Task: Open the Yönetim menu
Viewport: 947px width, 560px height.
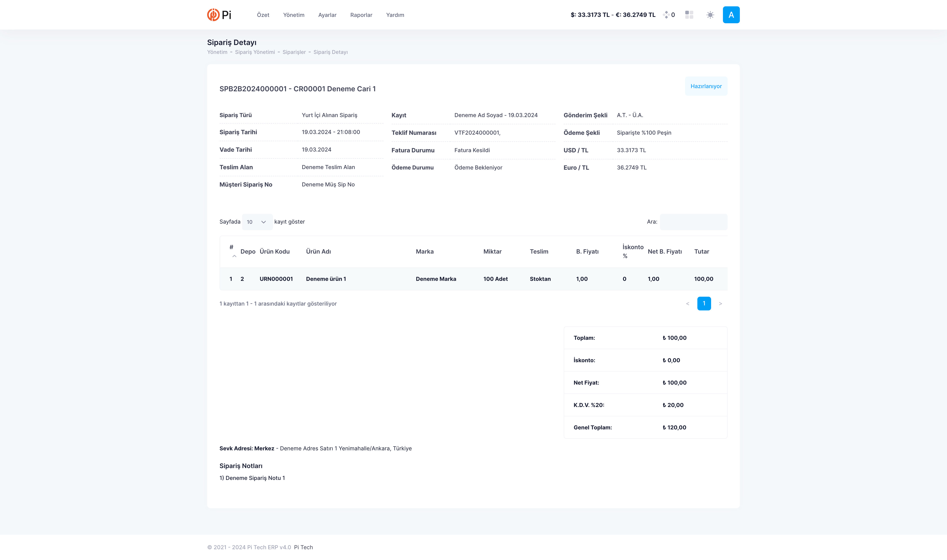Action: coord(294,15)
